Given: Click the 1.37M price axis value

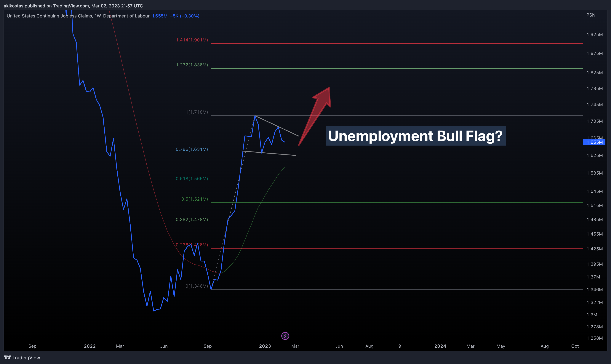Looking at the screenshot, I should (x=593, y=277).
